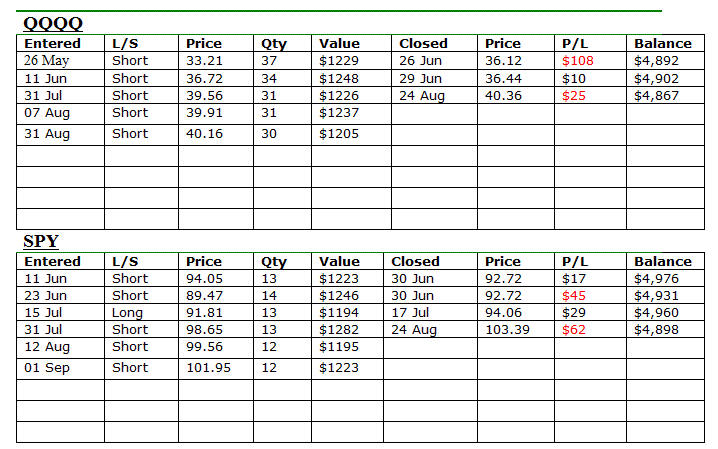Select the Long position cell in SPY table
The image size is (718, 449).
(x=127, y=313)
